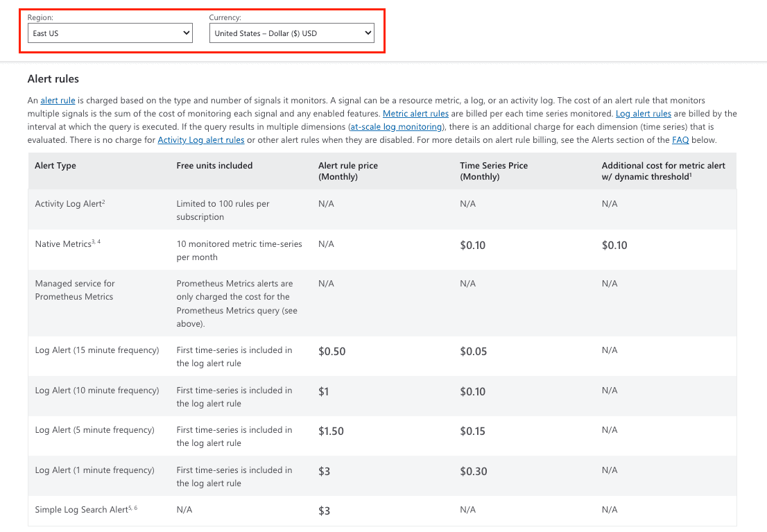767x532 pixels.
Task: Expand the Currency selector dropdown
Action: (x=291, y=33)
